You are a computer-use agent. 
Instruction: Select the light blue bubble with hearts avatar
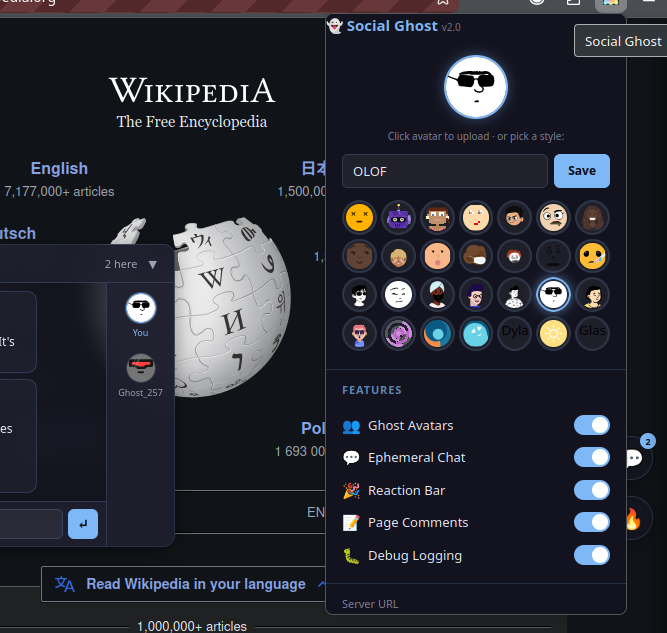[x=476, y=334]
